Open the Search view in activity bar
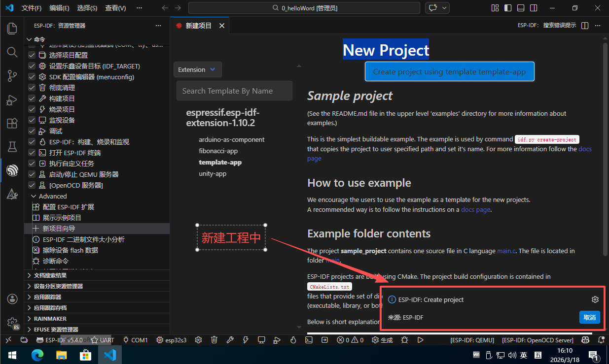The width and height of the screenshot is (609, 364). point(12,52)
